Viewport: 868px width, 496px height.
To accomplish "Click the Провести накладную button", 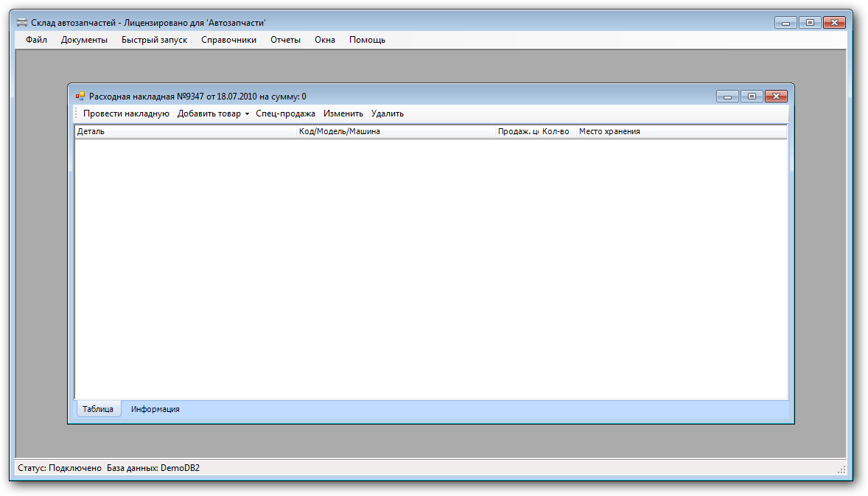I will coord(126,113).
